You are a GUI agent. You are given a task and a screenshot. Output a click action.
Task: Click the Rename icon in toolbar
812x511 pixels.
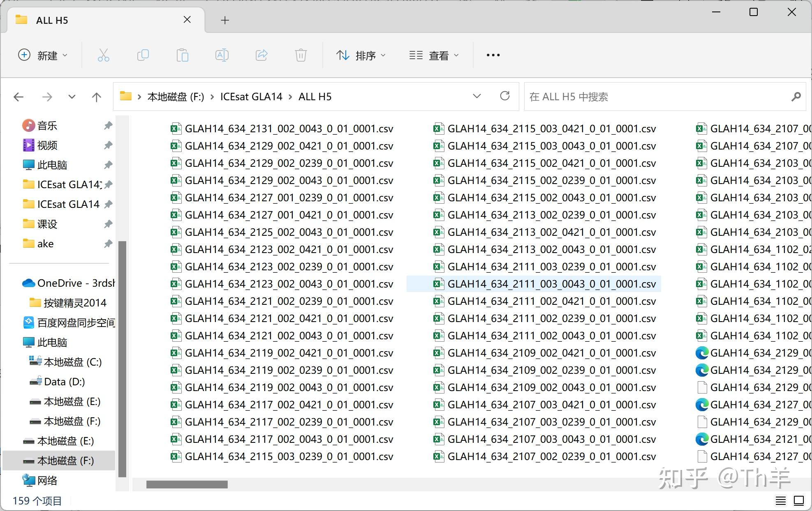(x=222, y=55)
